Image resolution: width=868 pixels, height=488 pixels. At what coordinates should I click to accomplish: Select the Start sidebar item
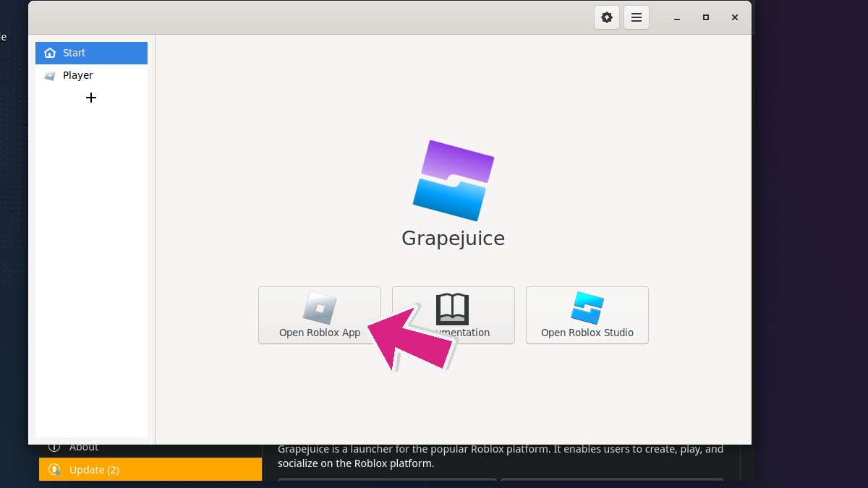[91, 53]
